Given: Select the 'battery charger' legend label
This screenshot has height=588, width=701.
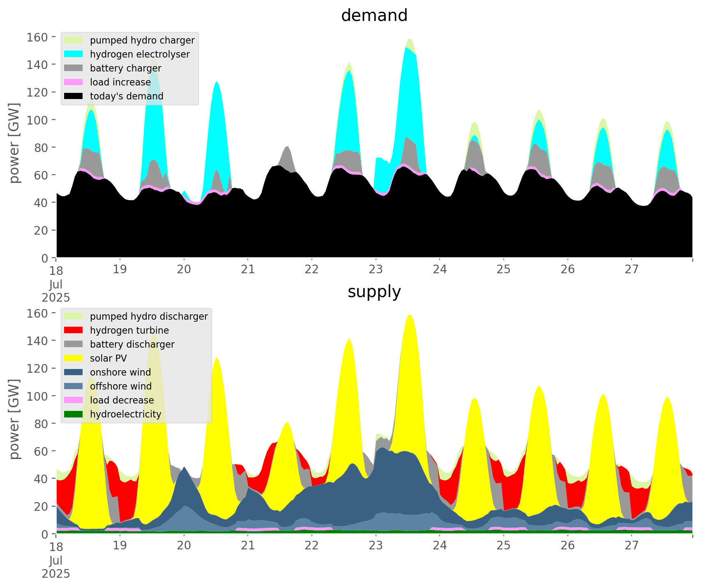Looking at the screenshot, I should point(126,68).
